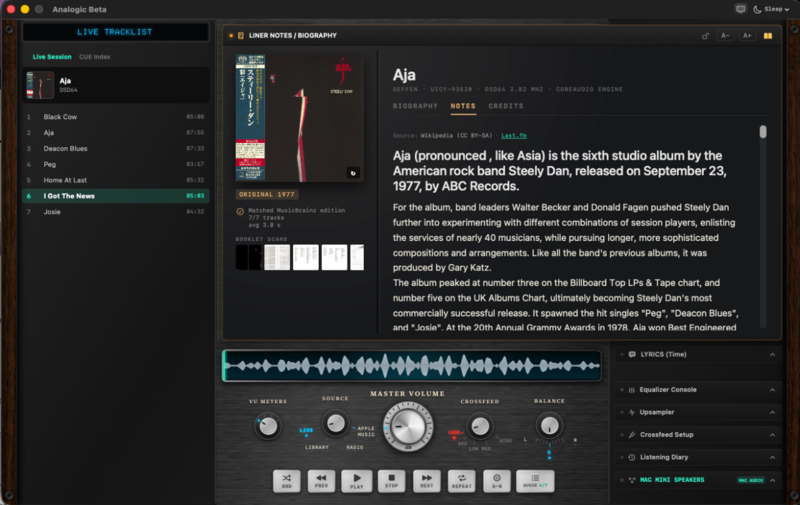
Task: Click the network icon beside MAC MINI SPEAKERS
Action: (632, 480)
